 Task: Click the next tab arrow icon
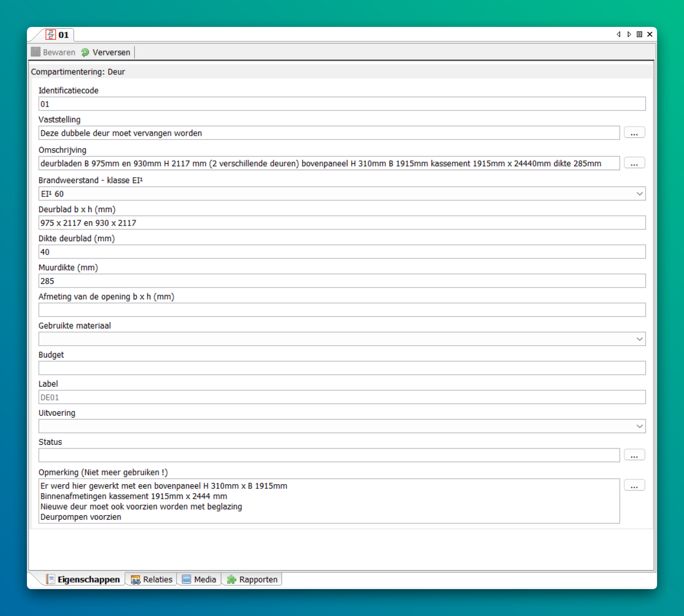pyautogui.click(x=629, y=34)
